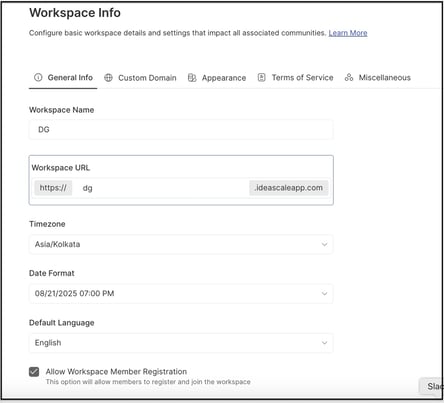Screen dimensions: 444x403
Task: Open the Learn More link
Action: [x=348, y=33]
